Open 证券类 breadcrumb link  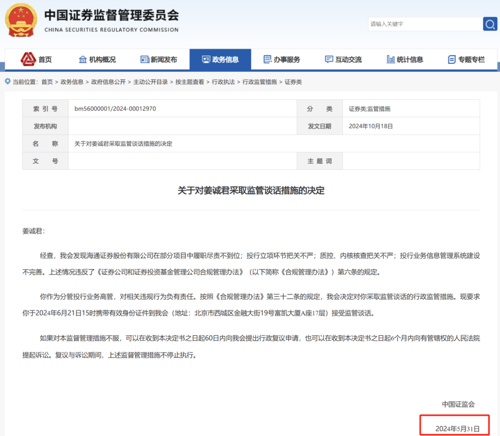(x=293, y=82)
